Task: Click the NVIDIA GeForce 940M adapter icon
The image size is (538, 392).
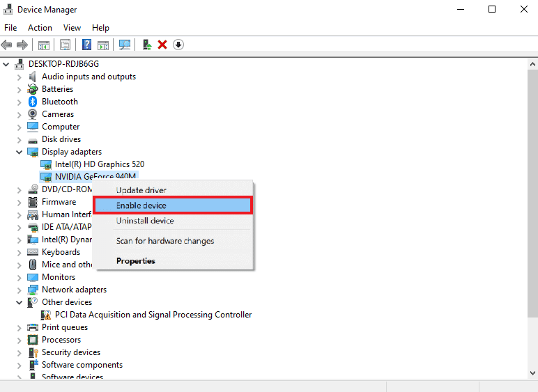Action: coord(46,177)
